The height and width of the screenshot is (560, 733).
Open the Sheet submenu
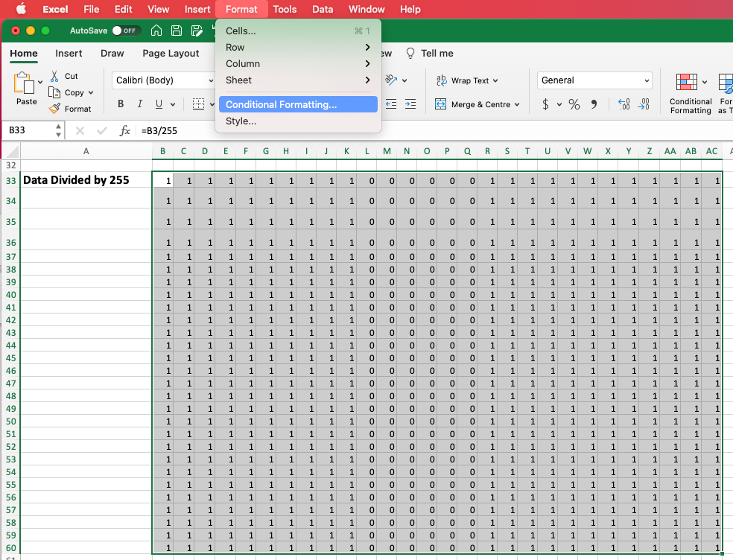point(298,80)
